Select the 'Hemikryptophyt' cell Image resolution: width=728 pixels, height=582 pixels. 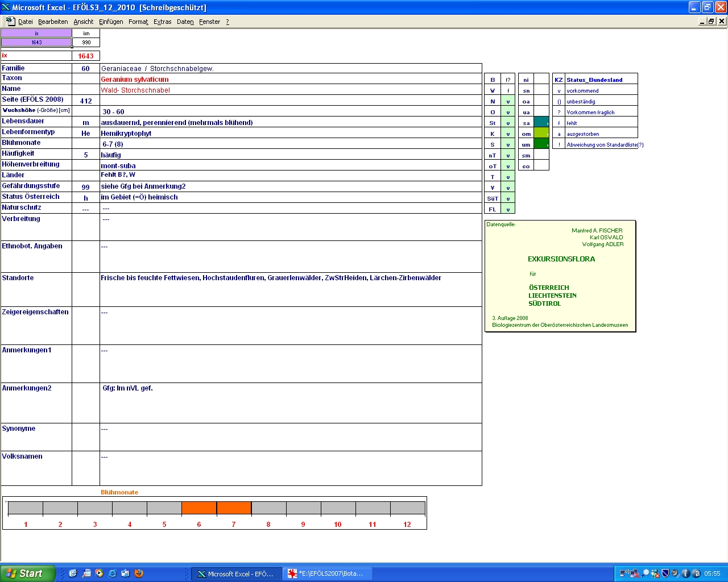coord(291,133)
